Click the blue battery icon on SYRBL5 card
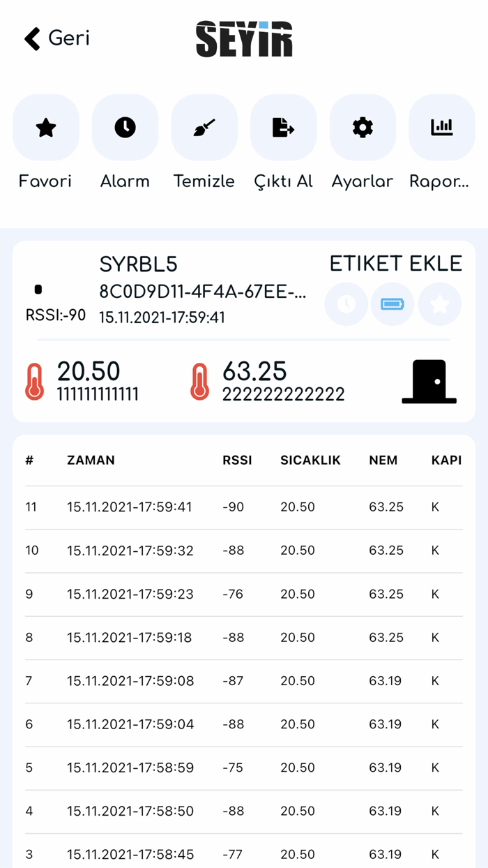The height and width of the screenshot is (868, 488). click(x=392, y=304)
